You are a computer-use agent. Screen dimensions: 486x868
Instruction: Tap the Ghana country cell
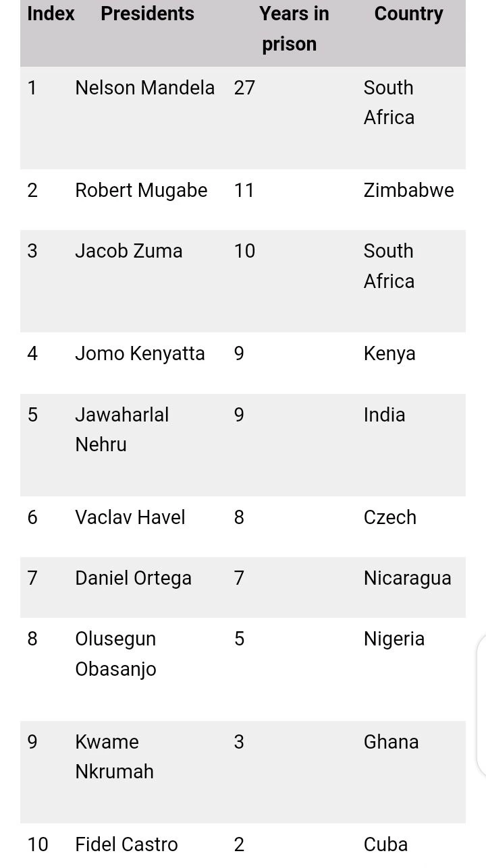391,742
